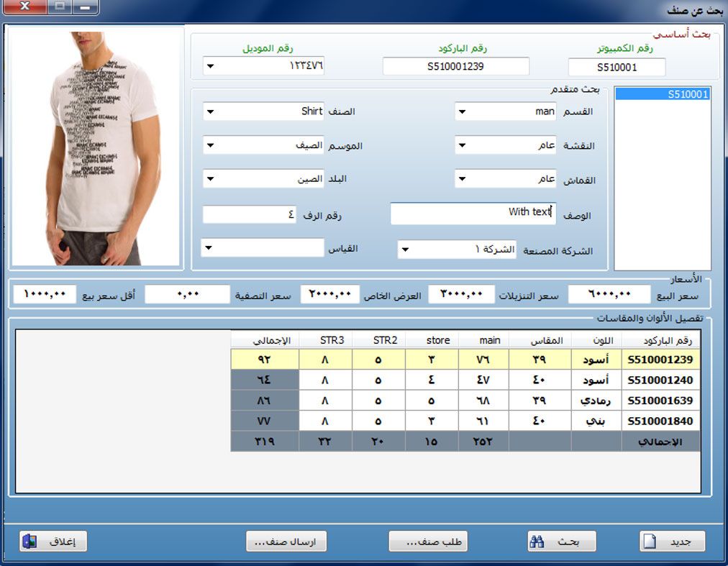728x566 pixels.
Task: Click the t-shirt product image
Action: tap(96, 149)
